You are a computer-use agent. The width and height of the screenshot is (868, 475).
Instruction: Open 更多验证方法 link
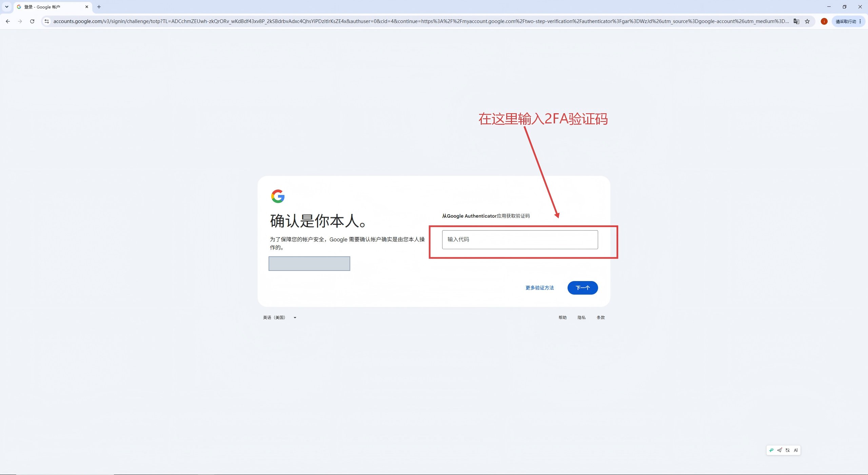tap(539, 288)
